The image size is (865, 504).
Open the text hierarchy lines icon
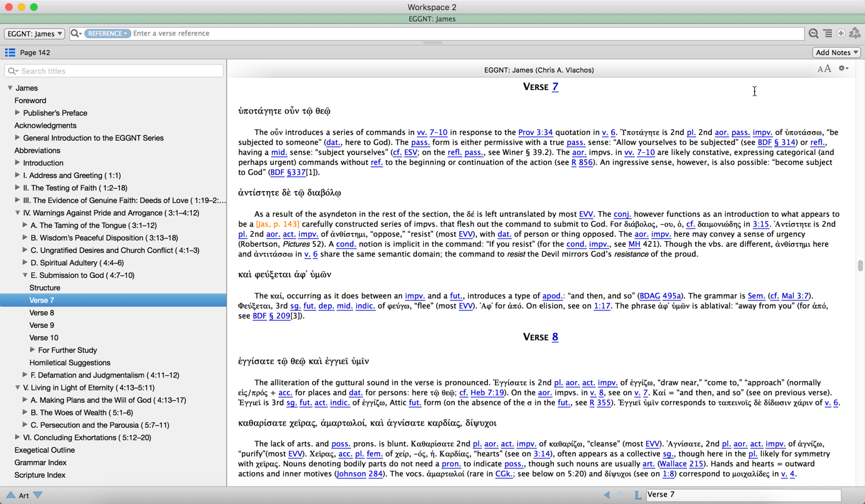coord(827,34)
